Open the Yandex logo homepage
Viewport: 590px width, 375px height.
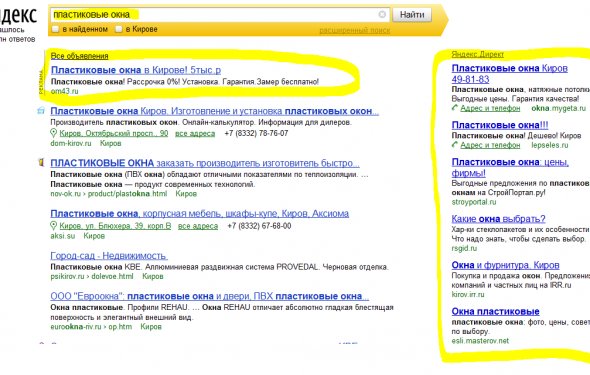18,15
